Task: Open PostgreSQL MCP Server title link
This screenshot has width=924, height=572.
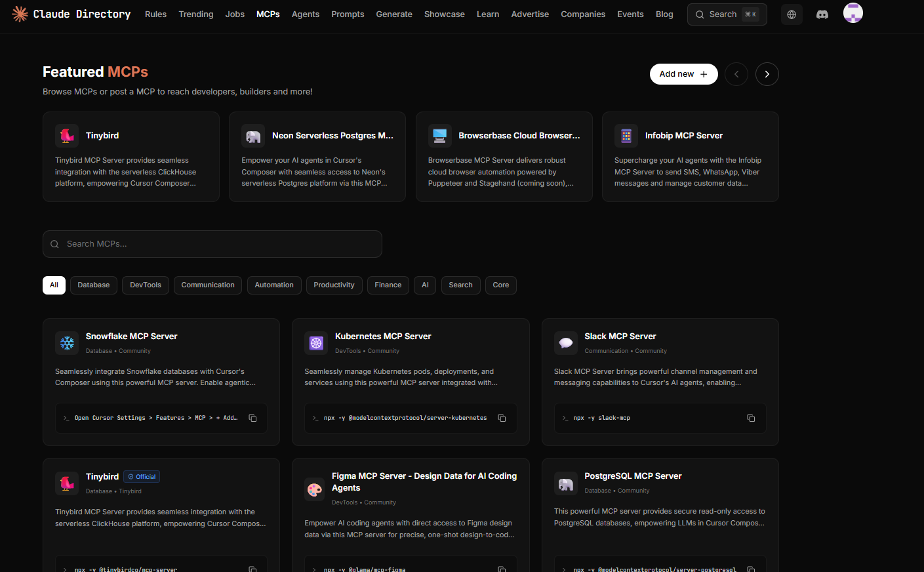Action: tap(633, 476)
